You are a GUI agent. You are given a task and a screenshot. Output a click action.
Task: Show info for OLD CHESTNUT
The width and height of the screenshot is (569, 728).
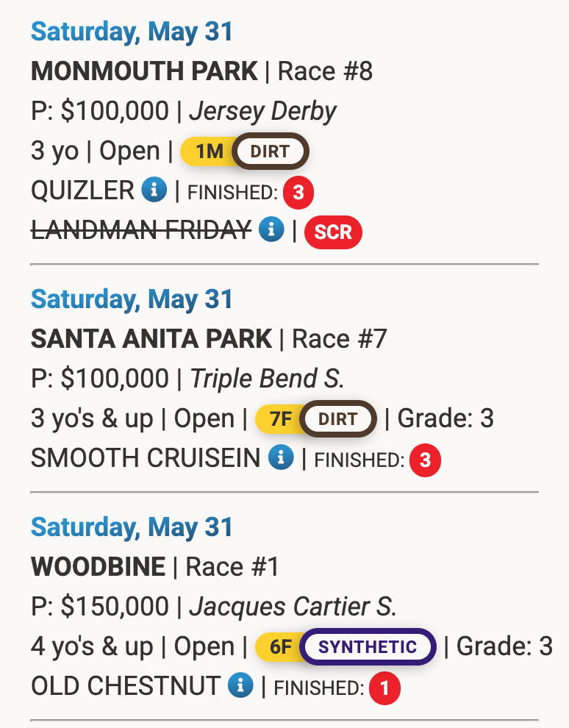(x=240, y=686)
